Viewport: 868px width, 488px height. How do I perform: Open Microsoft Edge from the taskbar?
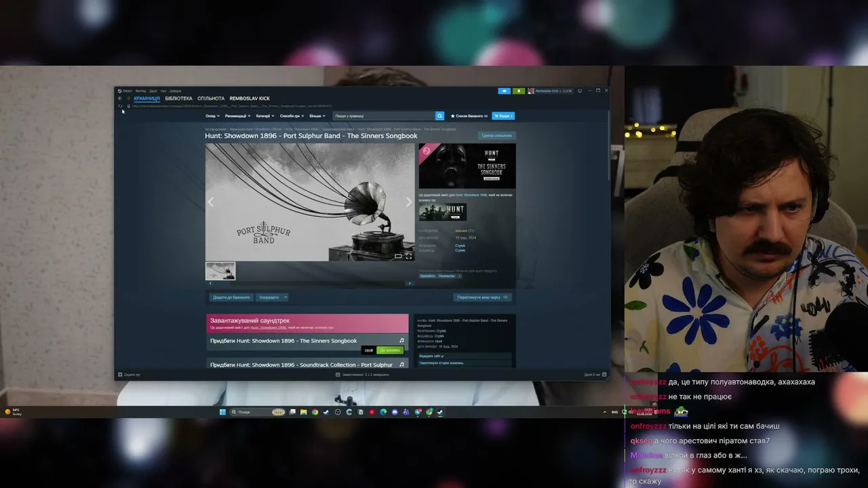(383, 412)
